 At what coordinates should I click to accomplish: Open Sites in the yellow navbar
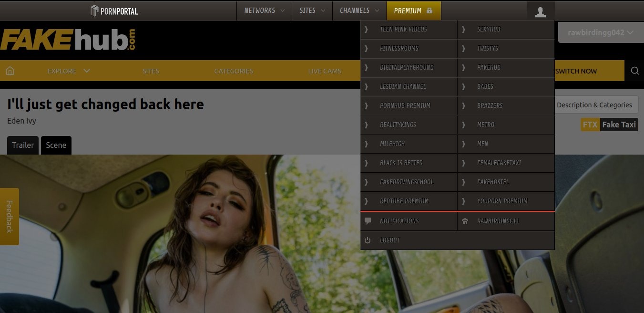(x=151, y=71)
